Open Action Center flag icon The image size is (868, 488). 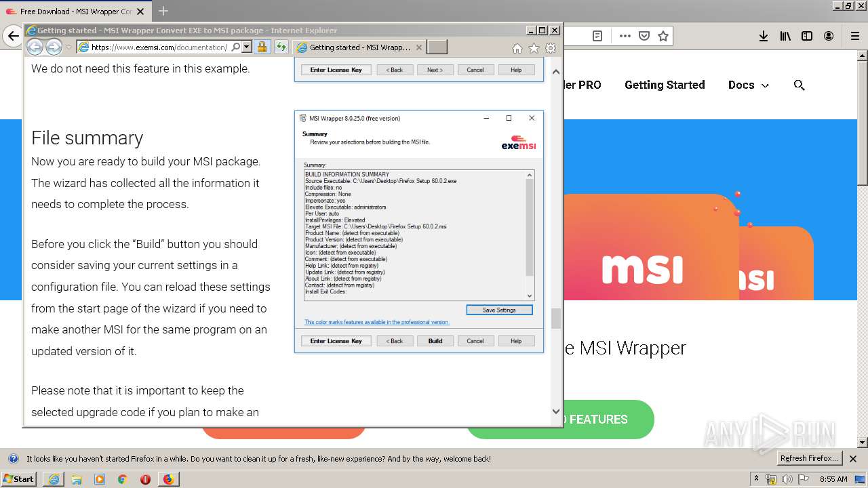point(804,479)
